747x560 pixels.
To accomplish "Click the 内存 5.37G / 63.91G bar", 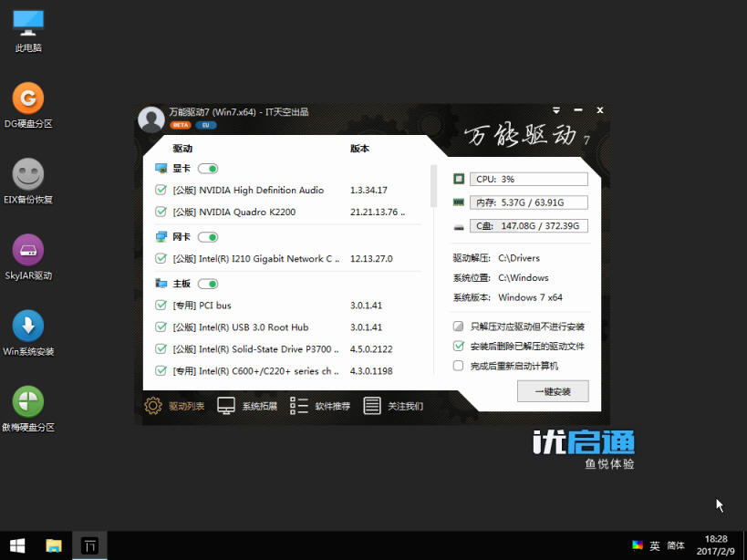I will 529,202.
